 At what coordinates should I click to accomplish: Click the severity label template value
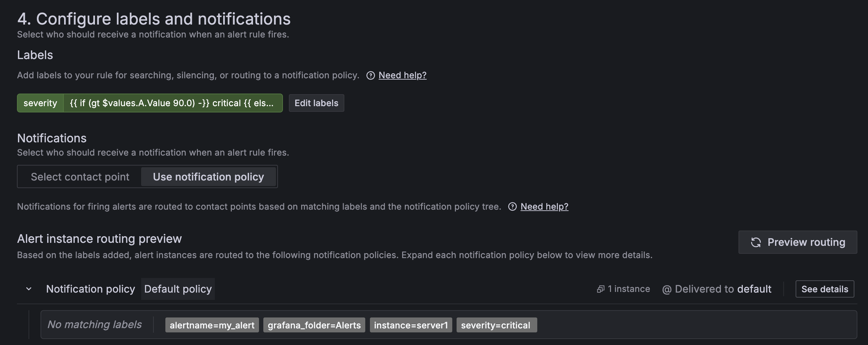(x=172, y=103)
